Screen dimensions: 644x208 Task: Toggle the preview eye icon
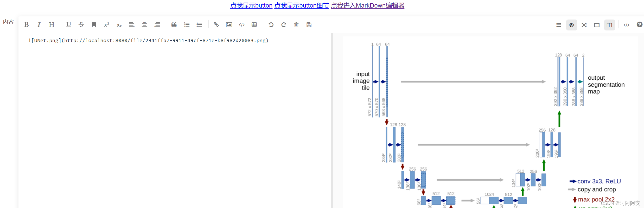click(x=571, y=25)
